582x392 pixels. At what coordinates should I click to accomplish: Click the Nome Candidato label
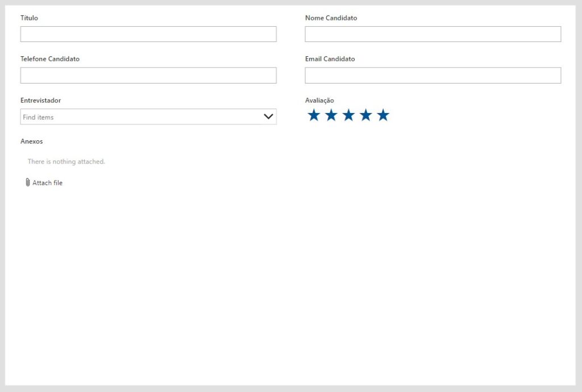331,18
